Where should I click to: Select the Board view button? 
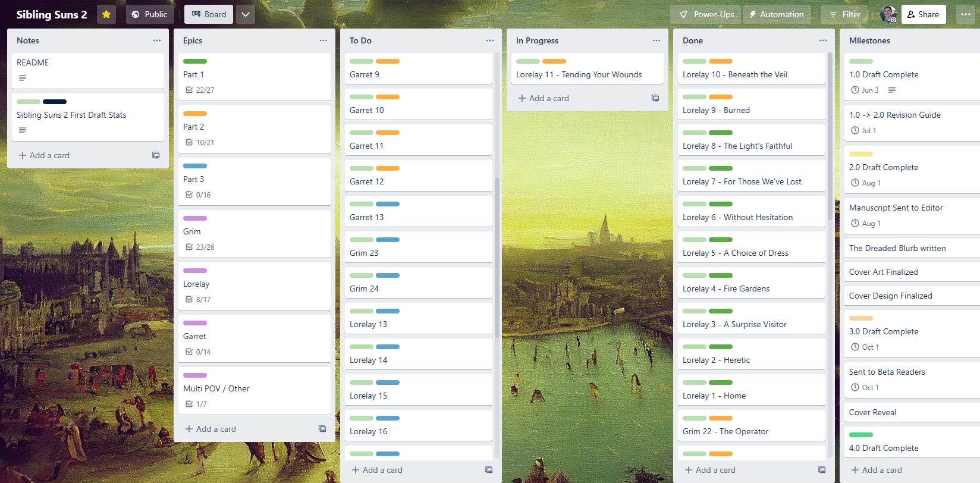point(209,14)
